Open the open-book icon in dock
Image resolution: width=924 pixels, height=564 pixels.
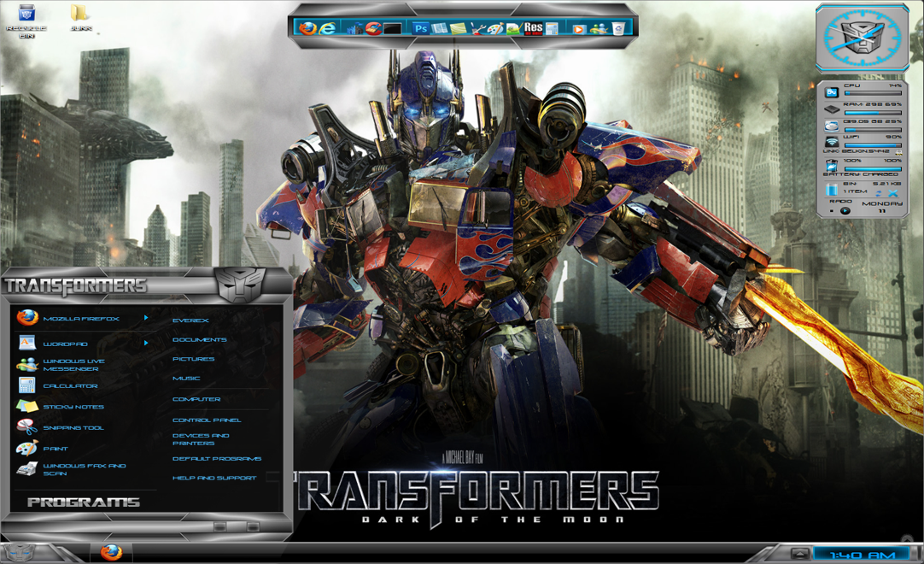tap(440, 28)
